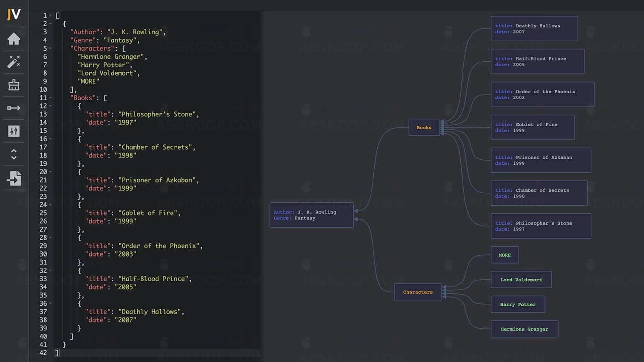Select the Characters node in graph
This screenshot has height=362, width=644.
point(418,292)
